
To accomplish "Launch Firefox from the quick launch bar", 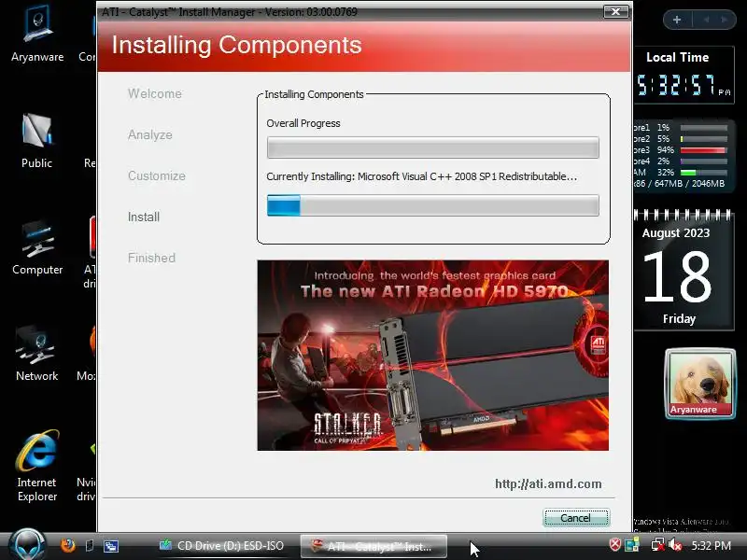I will point(68,545).
